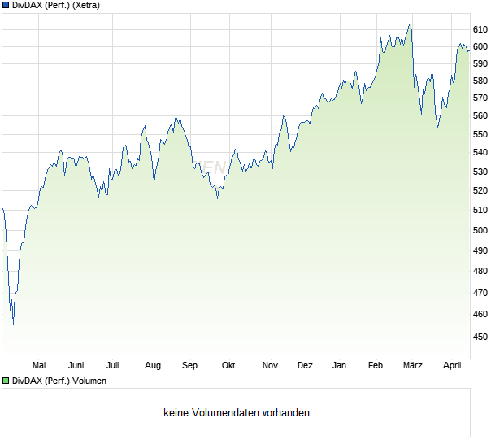Click the 600 price axis value

click(x=480, y=46)
